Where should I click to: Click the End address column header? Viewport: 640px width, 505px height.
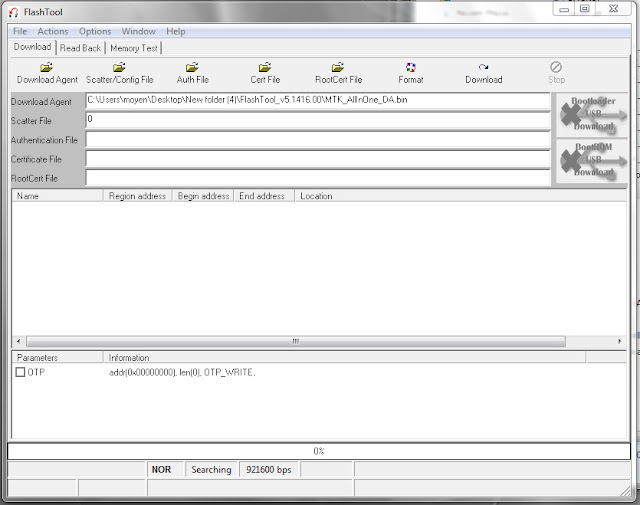[x=264, y=196]
